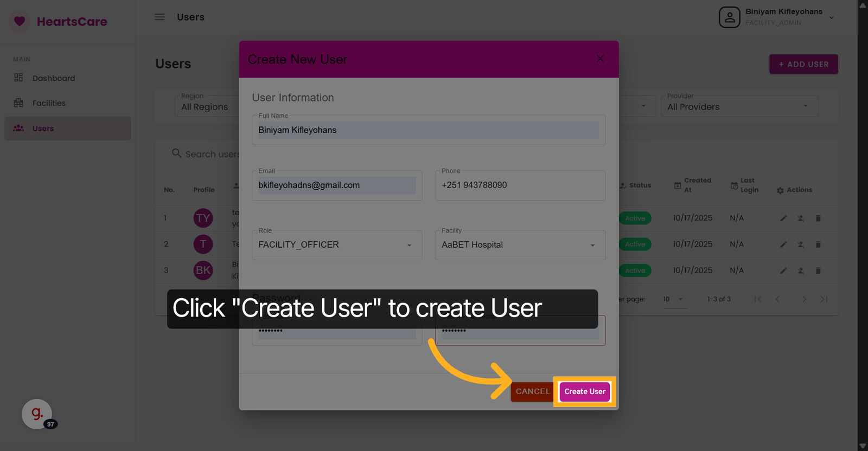The width and height of the screenshot is (868, 451).
Task: Deactivate user icon in row 3
Action: click(x=801, y=270)
